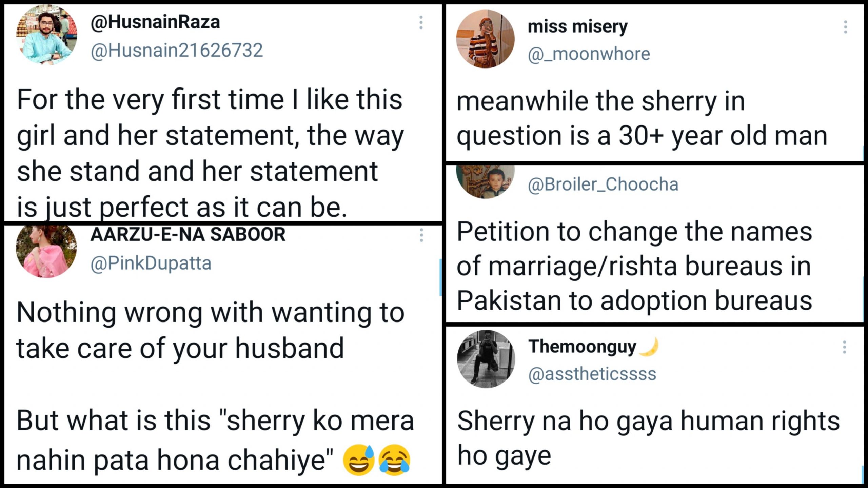This screenshot has height=488, width=868.
Task: Click the Themoonguy display name
Action: [x=582, y=347]
